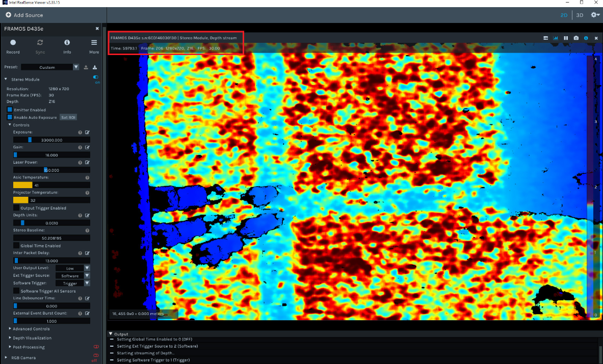Click the Exposure edit value icon
The height and width of the screenshot is (364, 603).
tap(87, 132)
